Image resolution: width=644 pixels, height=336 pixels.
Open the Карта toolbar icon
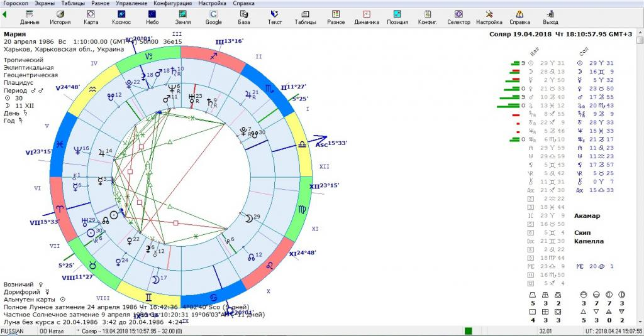[x=91, y=17]
